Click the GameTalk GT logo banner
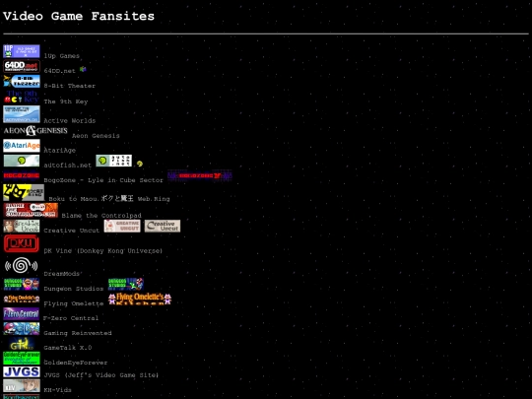The width and height of the screenshot is (532, 399). click(x=22, y=344)
